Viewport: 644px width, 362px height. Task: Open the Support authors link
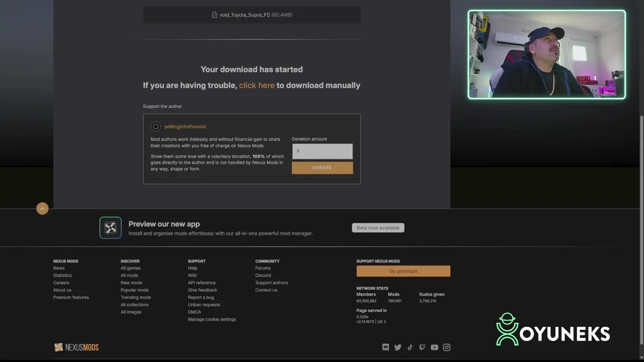(272, 283)
